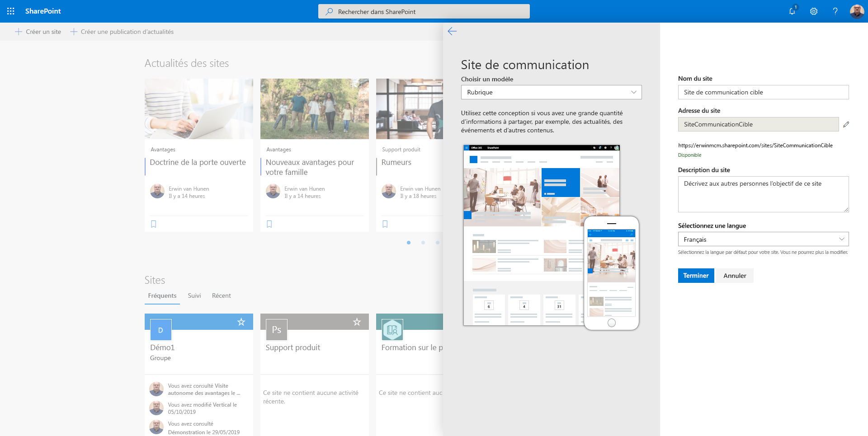Image resolution: width=868 pixels, height=436 pixels.
Task: Click the search magnifier in the search bar
Action: point(330,11)
